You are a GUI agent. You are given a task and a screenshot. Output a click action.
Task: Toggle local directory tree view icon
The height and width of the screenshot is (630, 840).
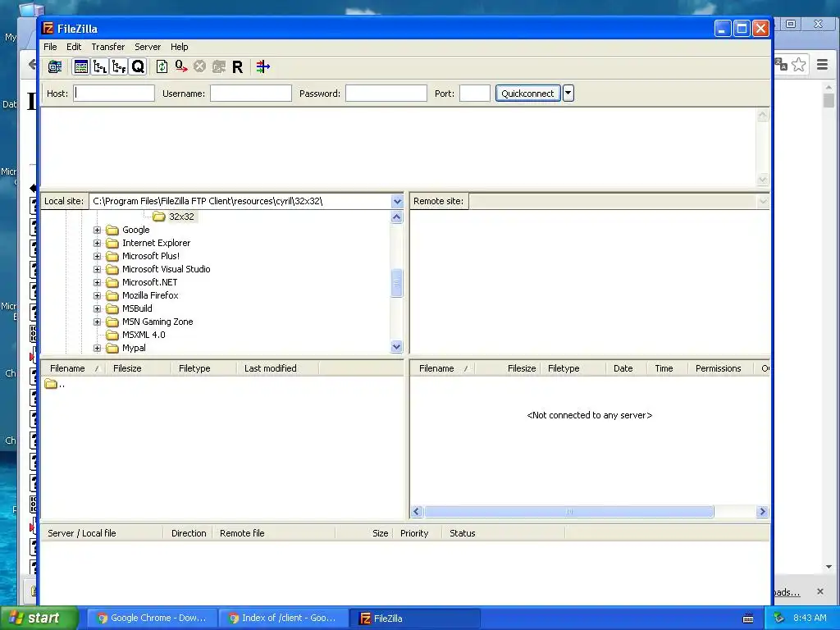99,67
